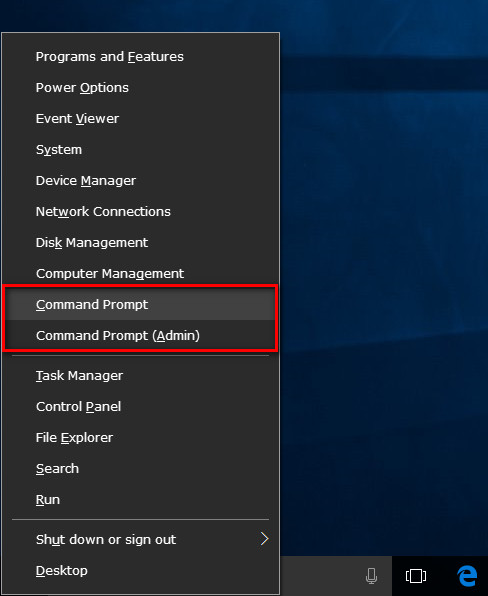
Task: Select Desktop at the menu bottom
Action: click(x=141, y=571)
